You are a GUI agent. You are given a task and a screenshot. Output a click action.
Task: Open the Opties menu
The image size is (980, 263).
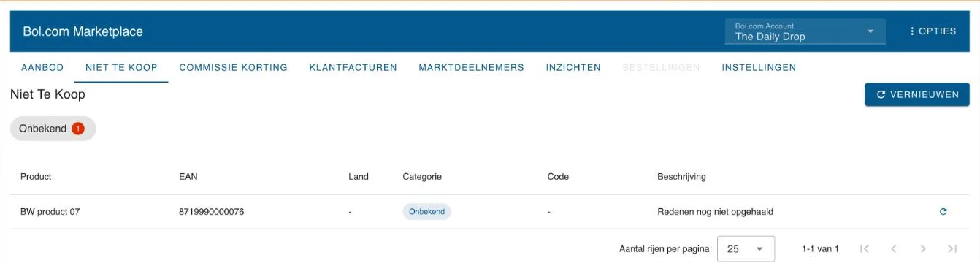click(x=933, y=31)
